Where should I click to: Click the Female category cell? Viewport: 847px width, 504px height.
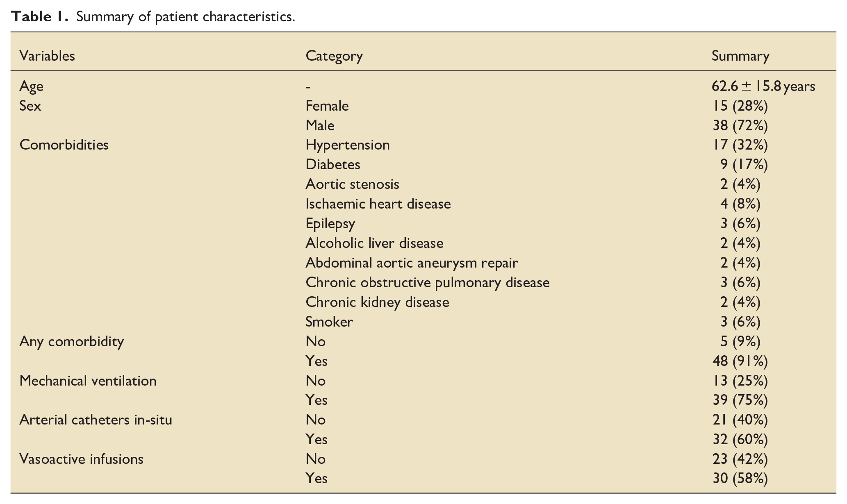click(x=327, y=106)
